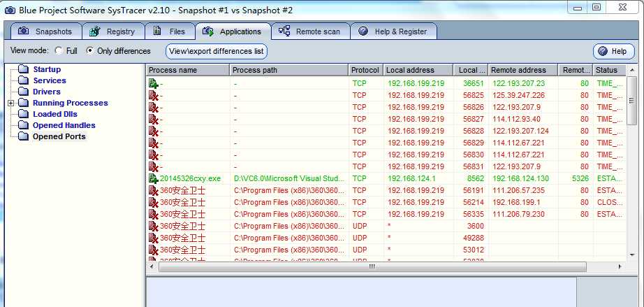
Task: Sort by Protocol column header
Action: (367, 70)
